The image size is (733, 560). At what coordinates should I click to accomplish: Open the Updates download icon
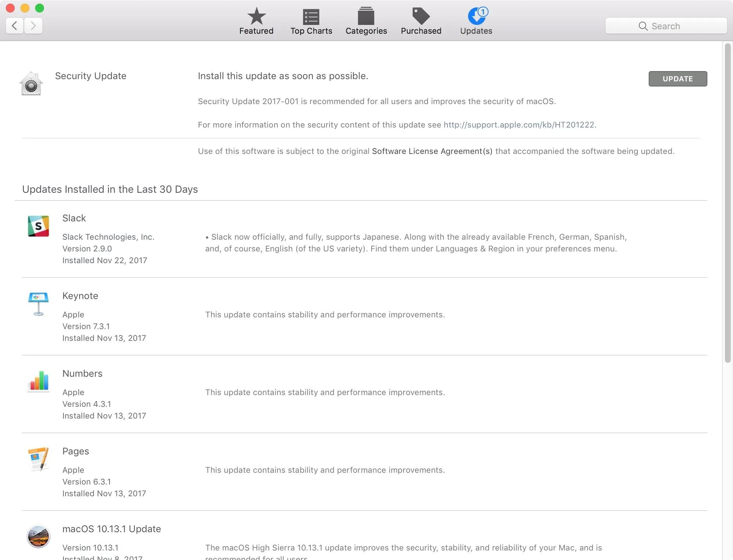pyautogui.click(x=476, y=16)
